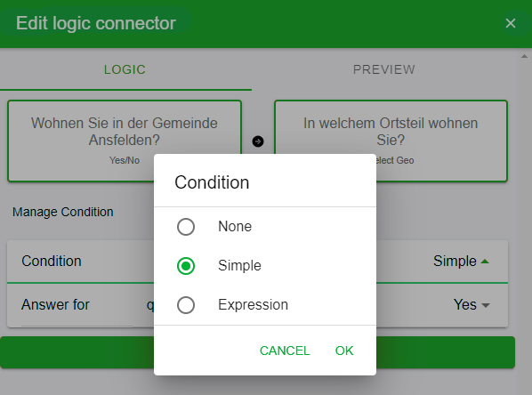Switch to the LOGIC tab
This screenshot has height=395, width=532.
point(125,69)
